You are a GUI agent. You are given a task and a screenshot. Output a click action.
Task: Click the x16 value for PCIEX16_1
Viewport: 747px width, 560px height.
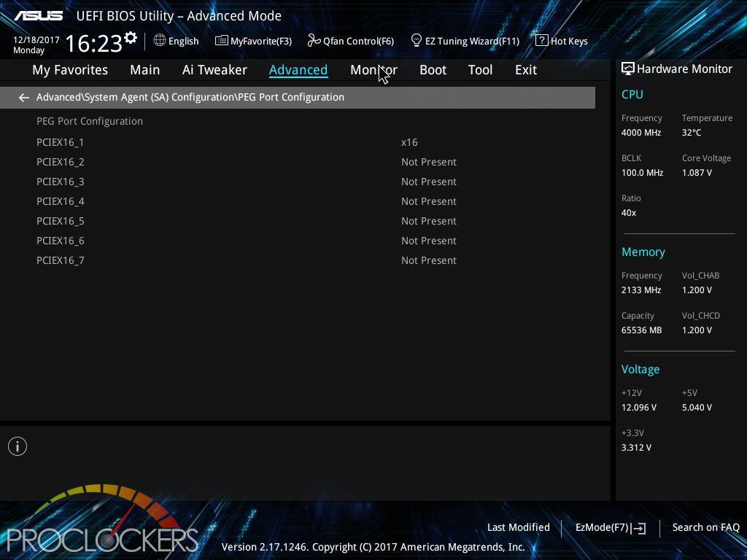409,142
